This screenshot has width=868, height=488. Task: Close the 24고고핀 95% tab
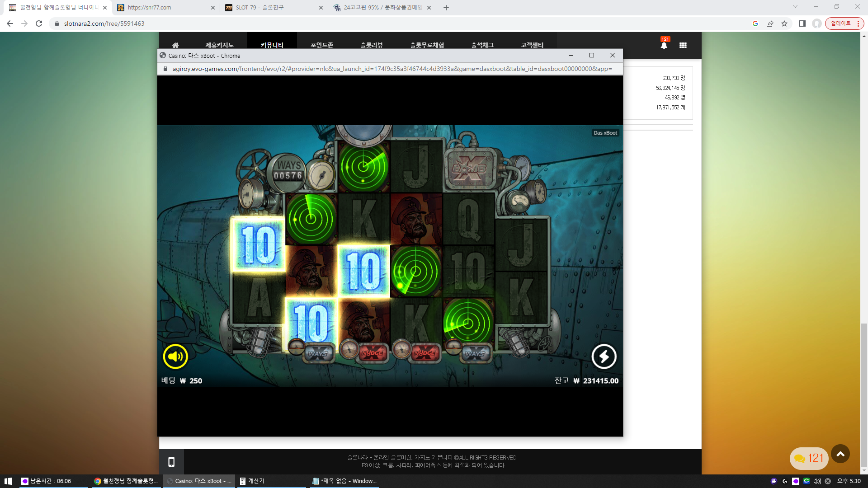[429, 8]
